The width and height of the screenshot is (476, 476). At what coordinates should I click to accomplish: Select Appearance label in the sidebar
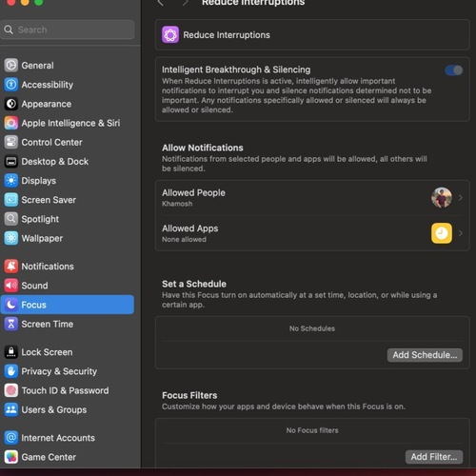pyautogui.click(x=47, y=104)
